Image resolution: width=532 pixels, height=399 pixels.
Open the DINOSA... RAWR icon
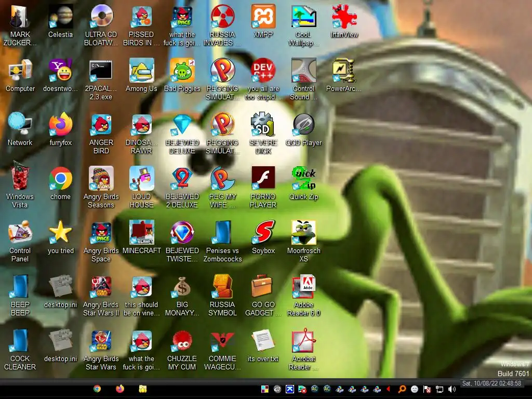pyautogui.click(x=141, y=134)
